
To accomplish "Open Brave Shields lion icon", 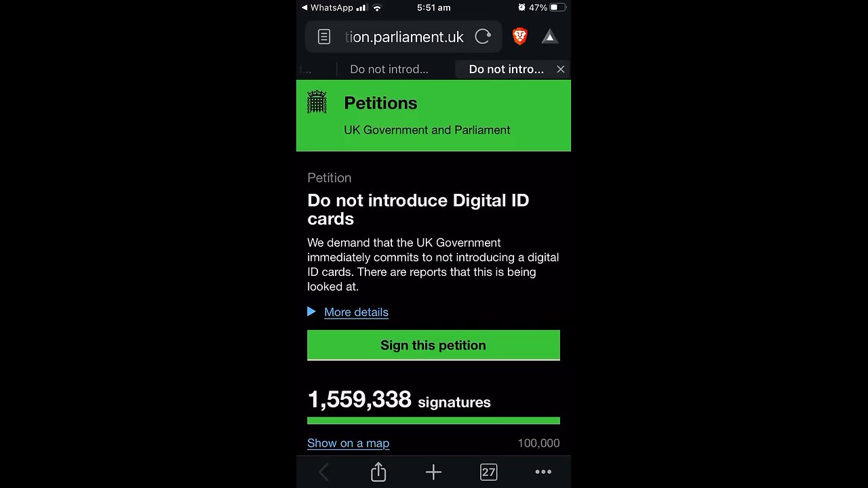I will pyautogui.click(x=520, y=37).
